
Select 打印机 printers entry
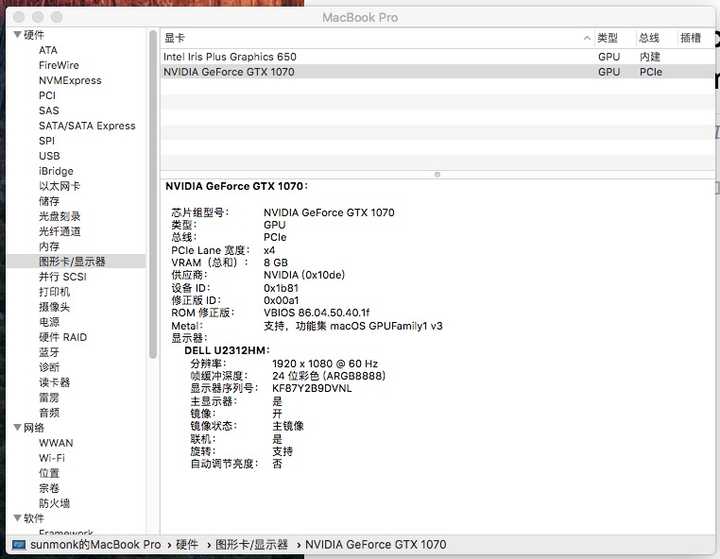point(54,292)
